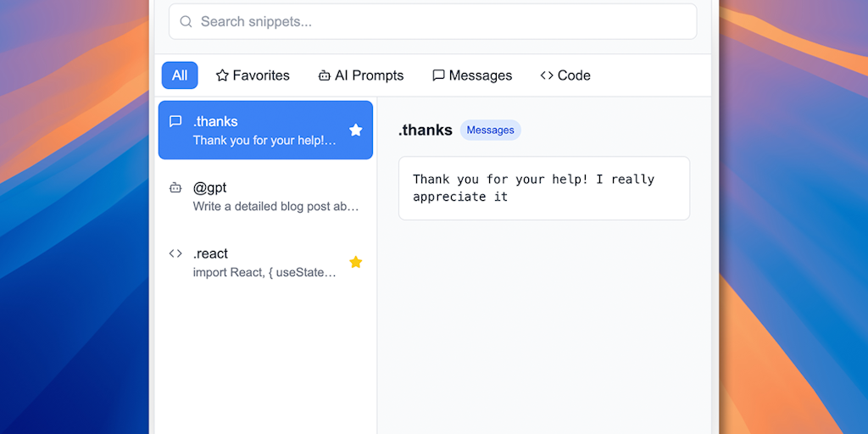Select .thanks snippet in the list

254,131
